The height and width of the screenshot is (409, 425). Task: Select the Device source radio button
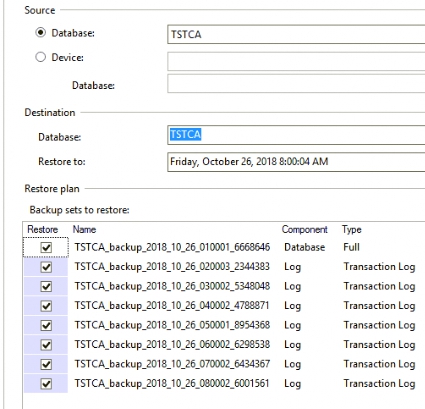coord(40,57)
